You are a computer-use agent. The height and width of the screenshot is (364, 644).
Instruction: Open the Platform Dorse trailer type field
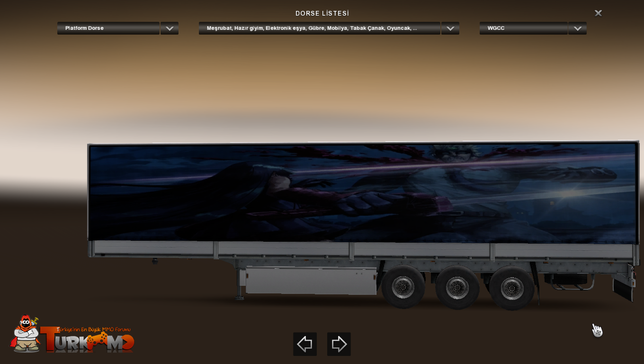108,28
